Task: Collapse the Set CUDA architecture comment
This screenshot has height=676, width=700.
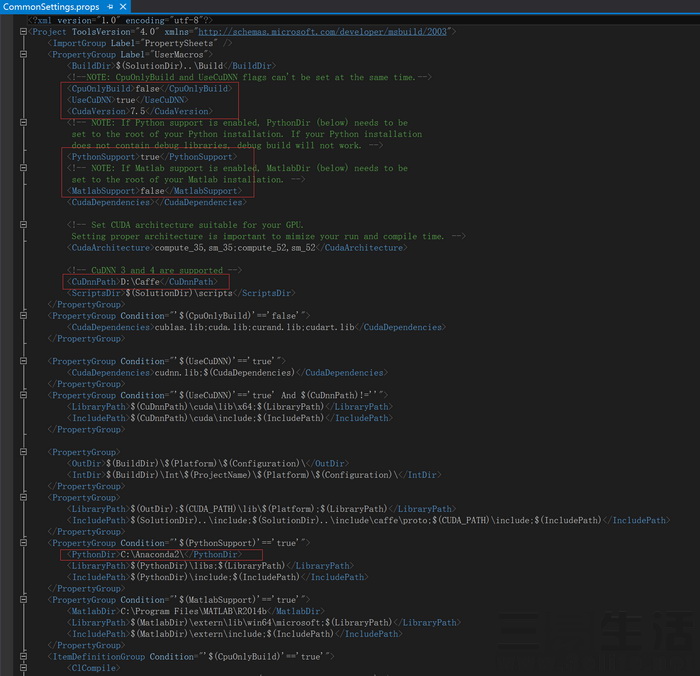Action: click(x=23, y=225)
